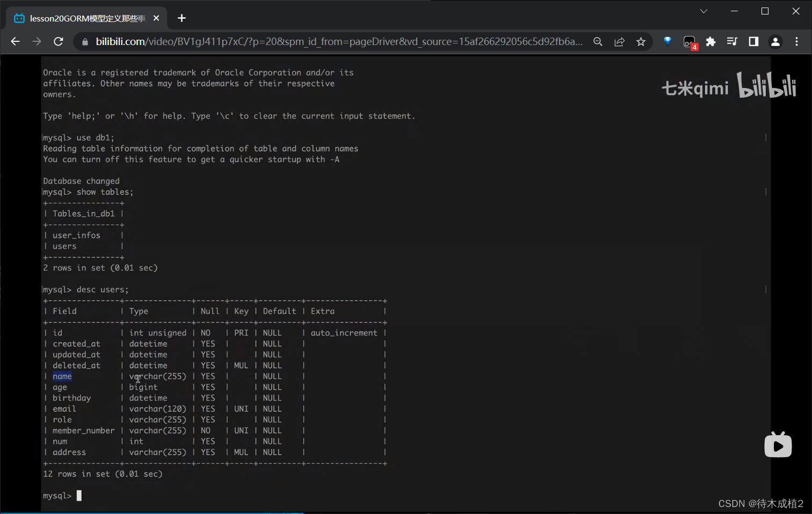Click 'updated_at' field name

point(76,354)
